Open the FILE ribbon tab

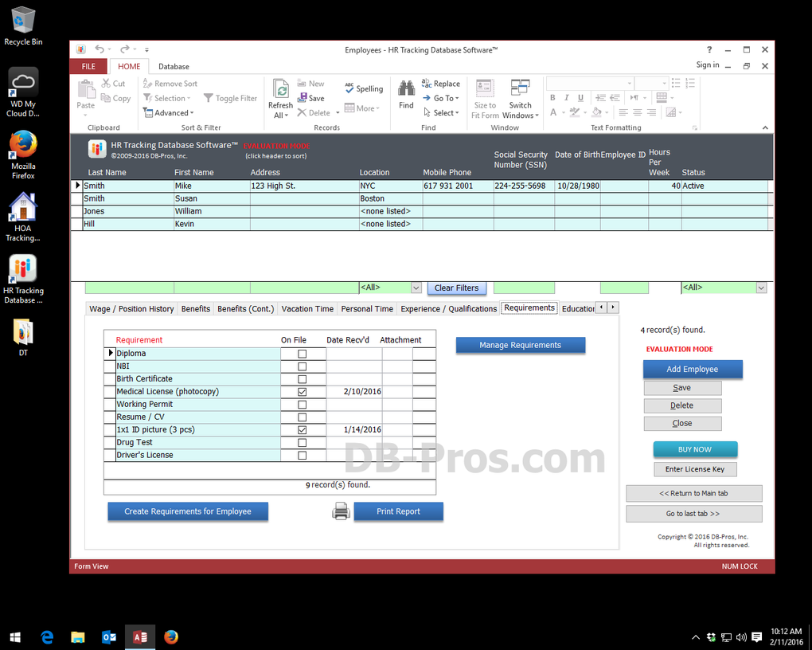pos(88,66)
